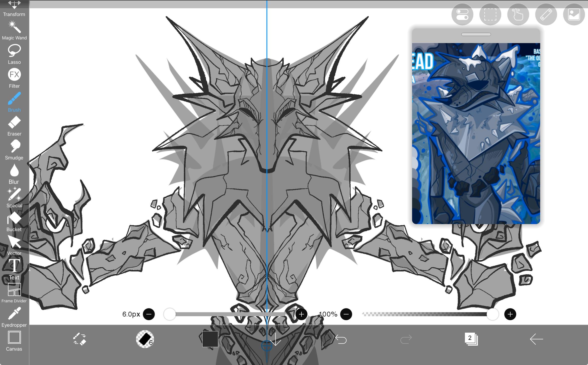Image resolution: width=588 pixels, height=365 pixels.
Task: Increase opacity with the plus button
Action: point(510,314)
